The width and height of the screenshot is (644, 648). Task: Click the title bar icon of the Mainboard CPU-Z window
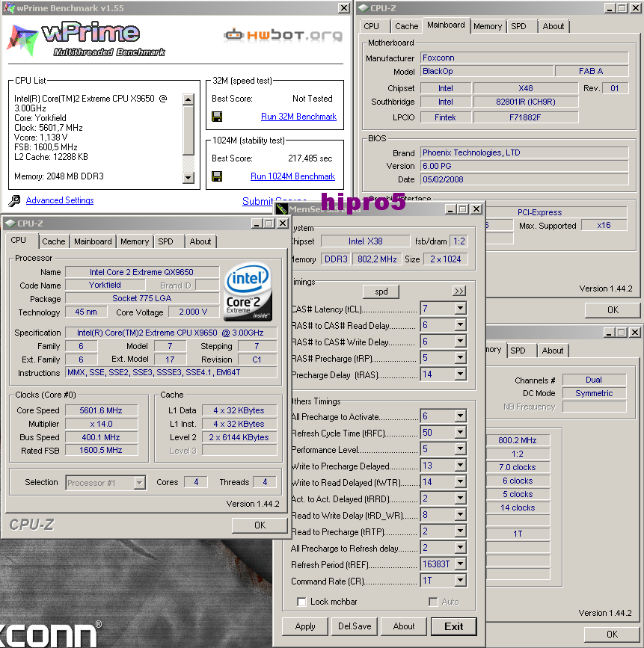[x=364, y=8]
